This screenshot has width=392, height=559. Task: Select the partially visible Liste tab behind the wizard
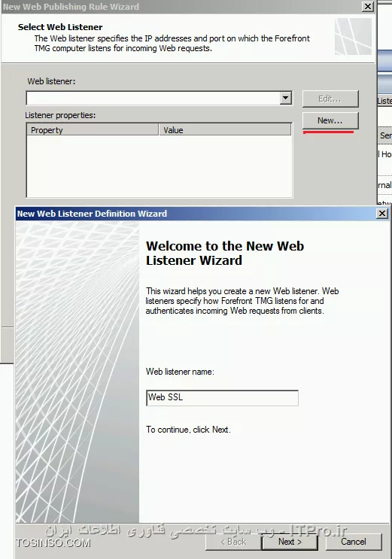[384, 101]
